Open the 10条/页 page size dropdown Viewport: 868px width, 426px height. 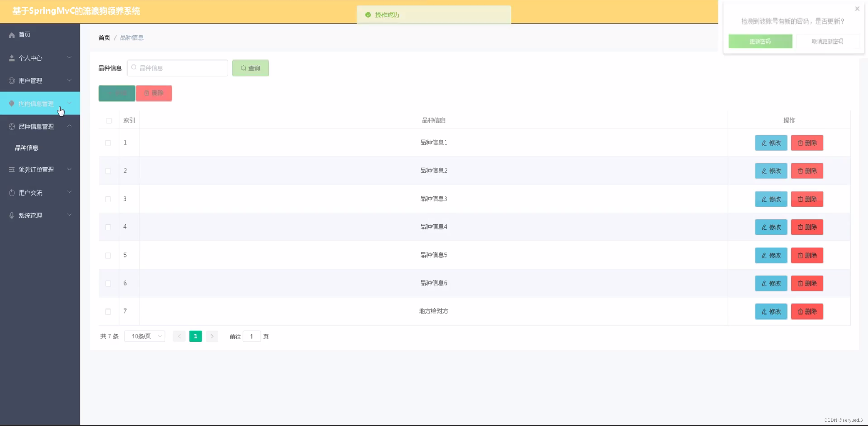(x=145, y=336)
